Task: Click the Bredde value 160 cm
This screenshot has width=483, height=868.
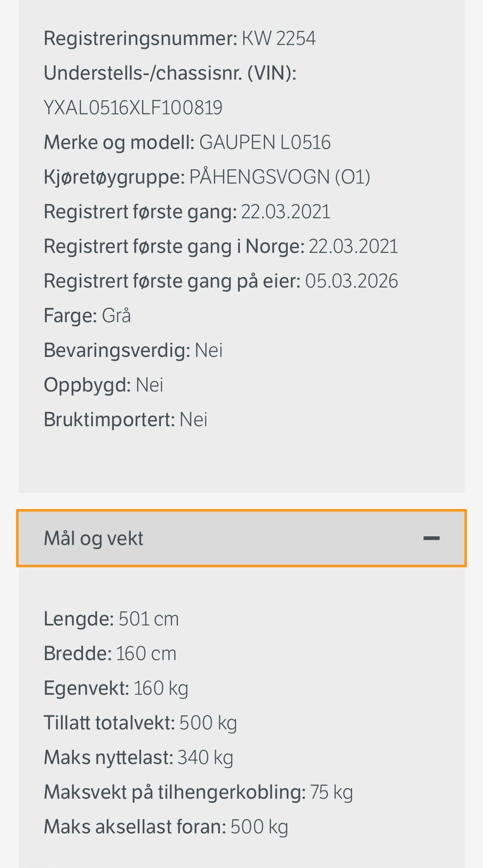Action: (146, 654)
